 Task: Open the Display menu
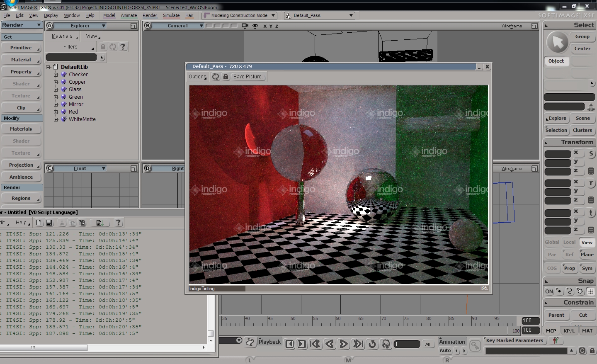pyautogui.click(x=51, y=15)
